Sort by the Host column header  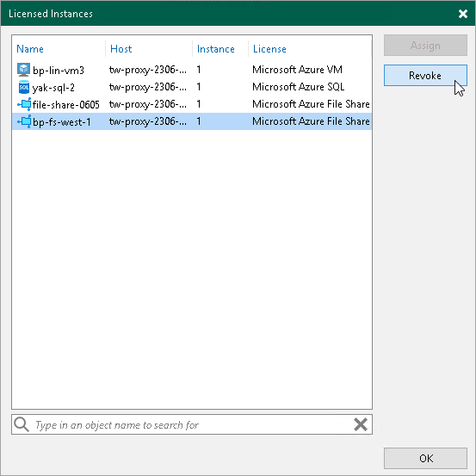tap(121, 49)
